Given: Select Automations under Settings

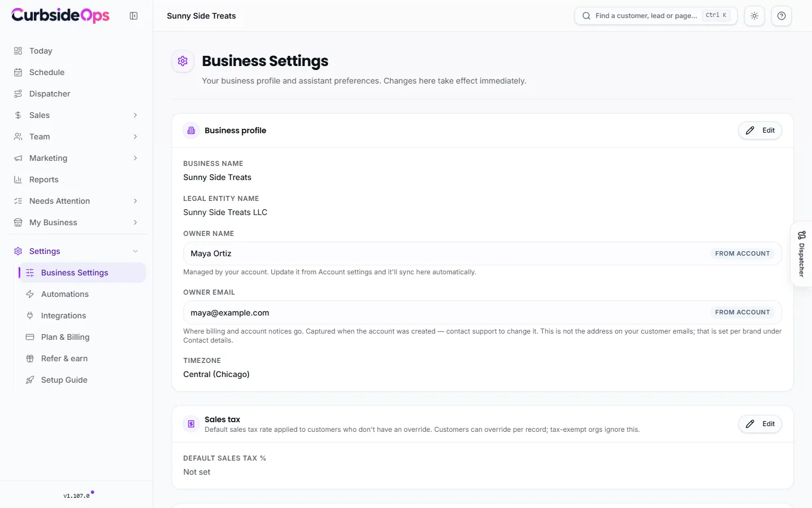Looking at the screenshot, I should (x=82, y=294).
